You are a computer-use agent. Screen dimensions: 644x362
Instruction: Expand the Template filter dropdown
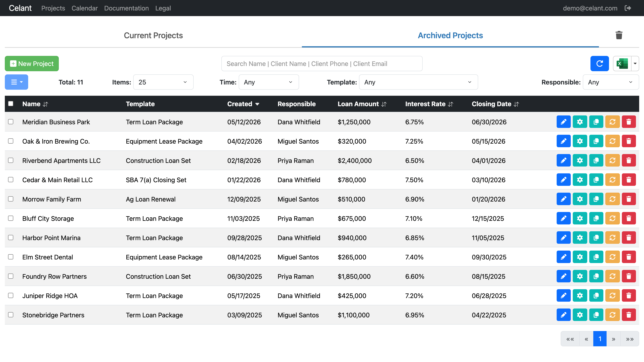pos(418,82)
